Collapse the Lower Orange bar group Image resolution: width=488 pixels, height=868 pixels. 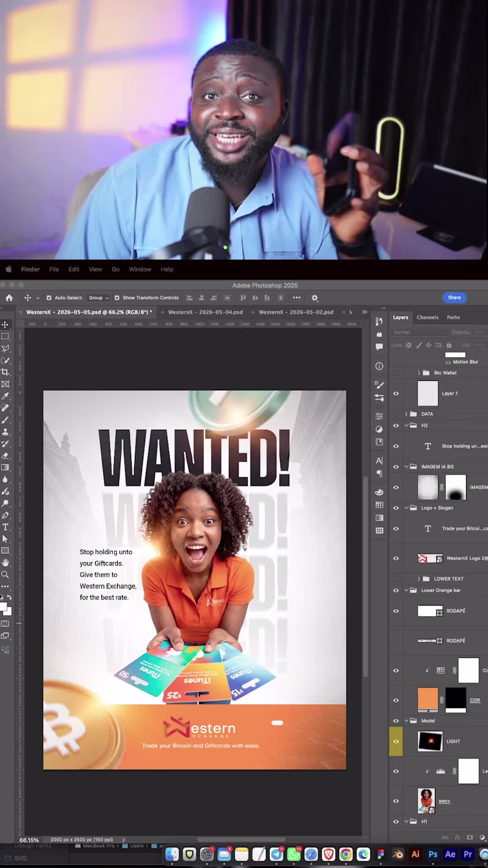pos(406,590)
